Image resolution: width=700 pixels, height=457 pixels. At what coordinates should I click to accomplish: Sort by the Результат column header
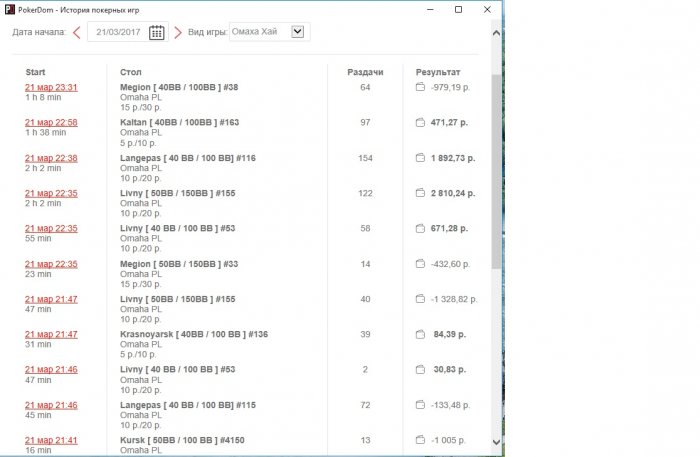click(438, 72)
